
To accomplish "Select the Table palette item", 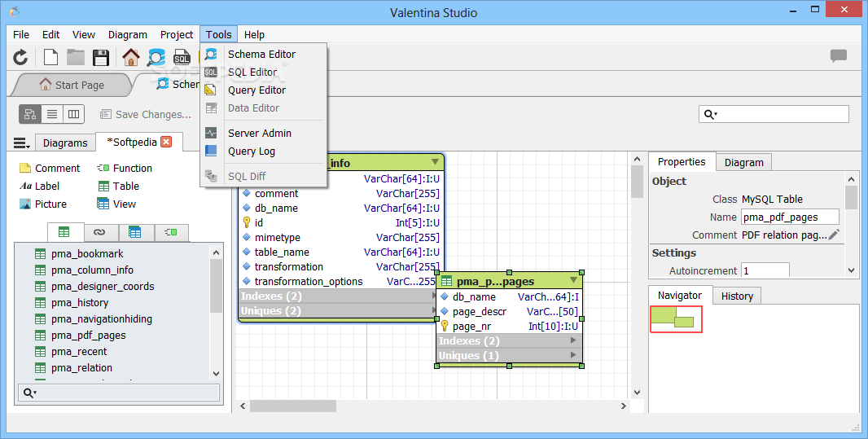I will 118,186.
